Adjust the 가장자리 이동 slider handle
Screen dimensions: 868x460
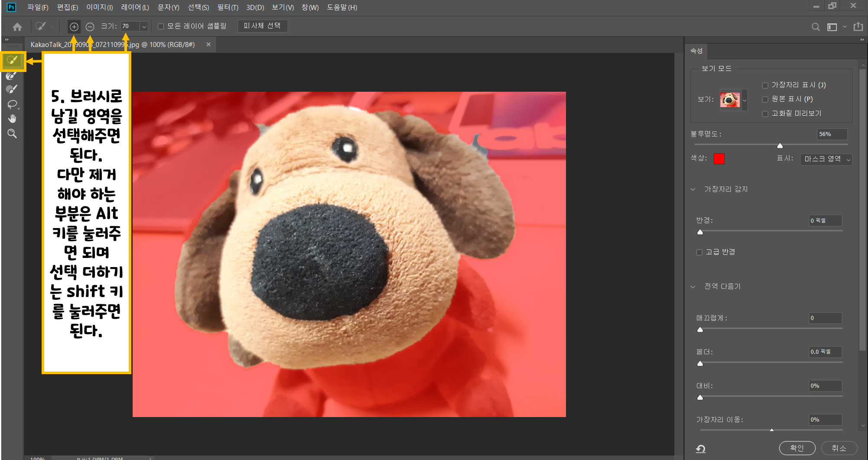coord(772,430)
